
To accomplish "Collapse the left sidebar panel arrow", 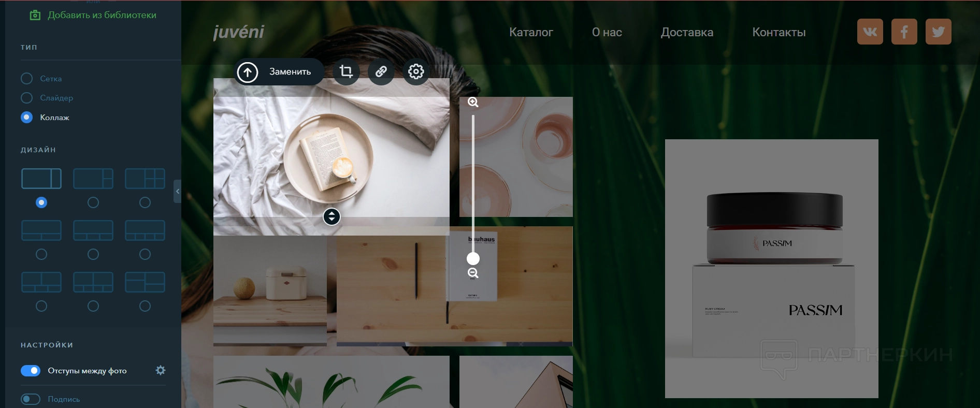I will [x=178, y=191].
